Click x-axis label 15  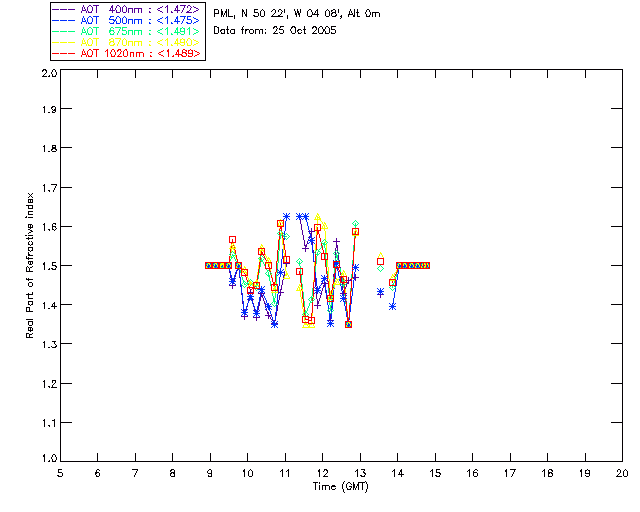click(435, 473)
